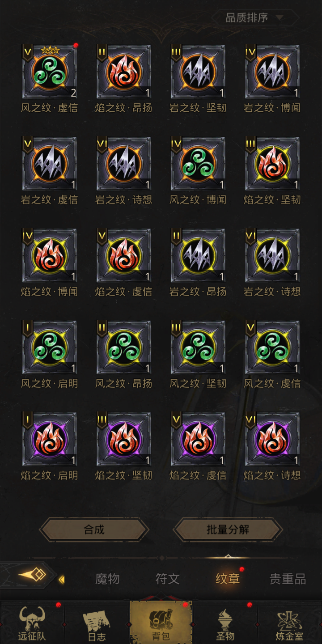Pick the purple 焰之纹·启明 flame emblem
Viewport: 322px width, 644px height.
[50, 439]
